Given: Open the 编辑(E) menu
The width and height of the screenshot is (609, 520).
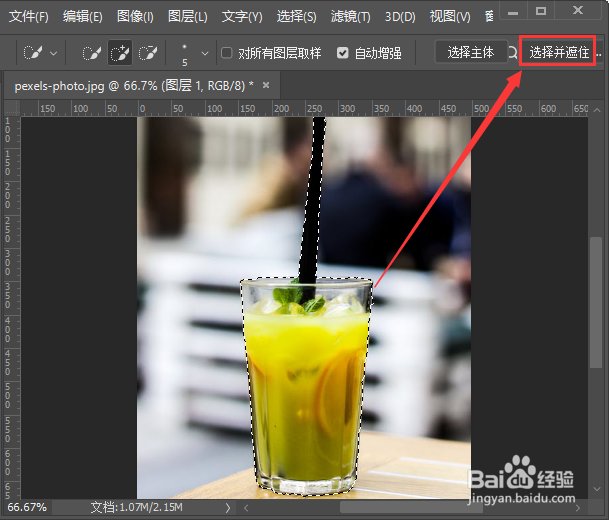Looking at the screenshot, I should 83,17.
